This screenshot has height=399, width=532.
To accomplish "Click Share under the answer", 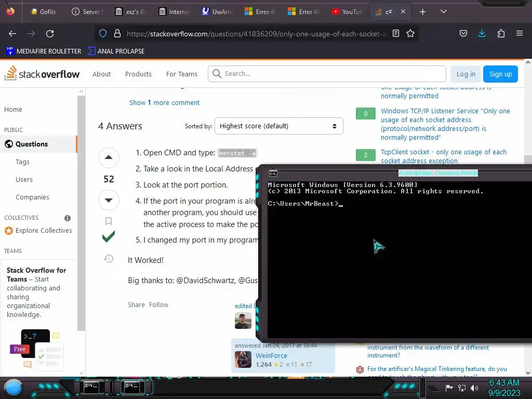I will (136, 304).
